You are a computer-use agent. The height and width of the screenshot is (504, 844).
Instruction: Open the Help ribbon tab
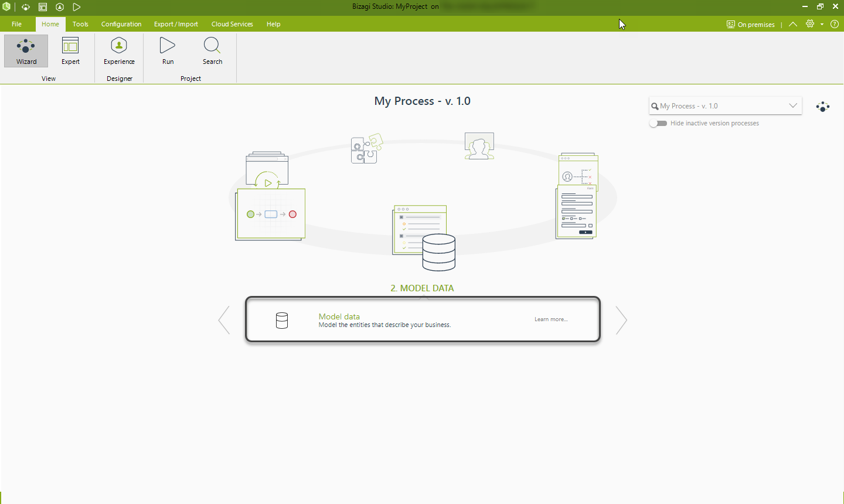(273, 24)
